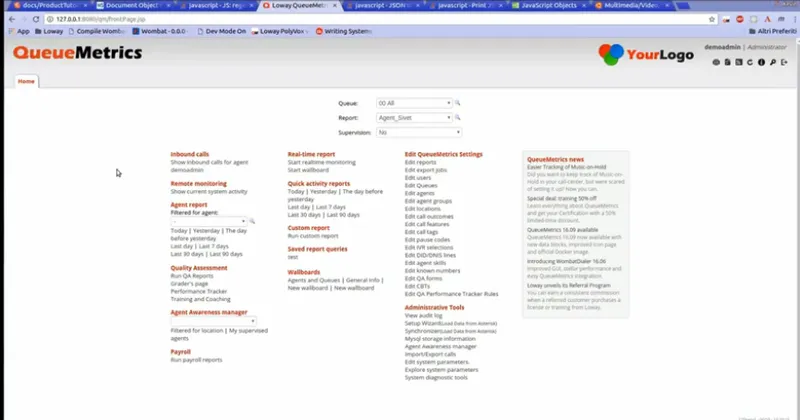Bookmark this page with the star icon
This screenshot has height=420, width=800.
point(712,19)
